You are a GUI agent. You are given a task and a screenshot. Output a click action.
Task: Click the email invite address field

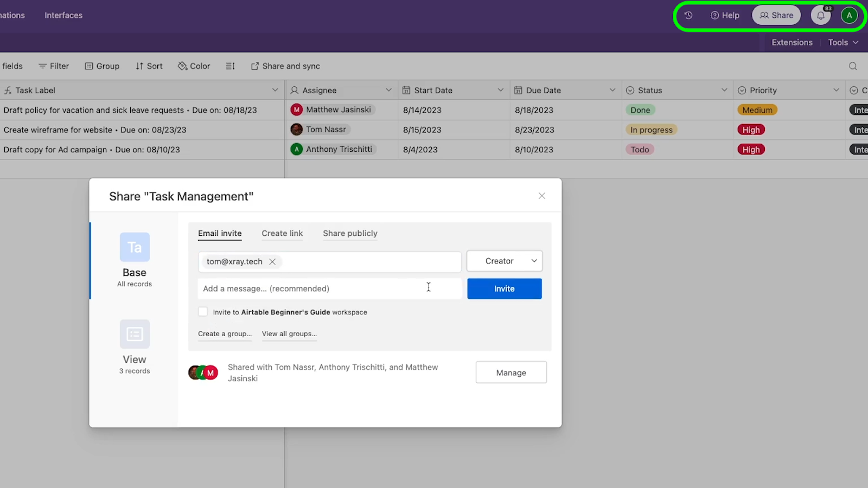coord(329,261)
